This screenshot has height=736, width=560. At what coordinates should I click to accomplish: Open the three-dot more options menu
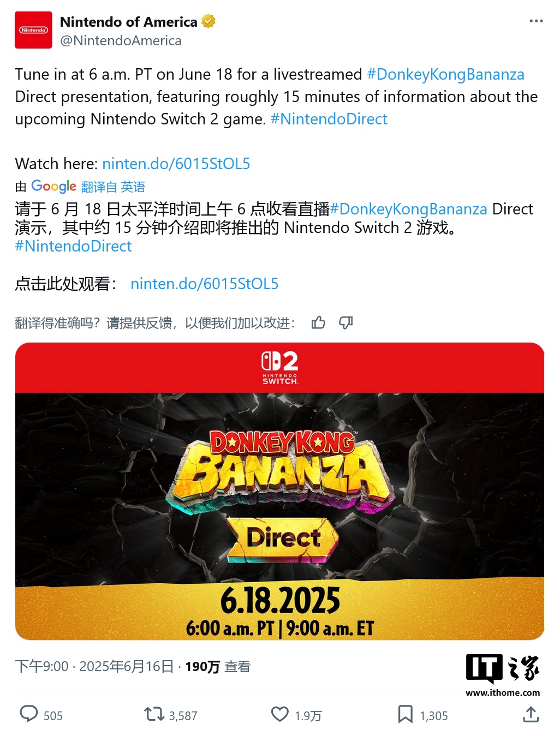pos(536,21)
